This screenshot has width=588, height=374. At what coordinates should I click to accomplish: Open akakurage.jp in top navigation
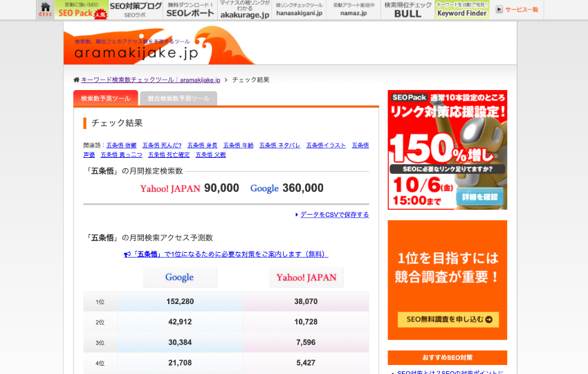pyautogui.click(x=244, y=10)
